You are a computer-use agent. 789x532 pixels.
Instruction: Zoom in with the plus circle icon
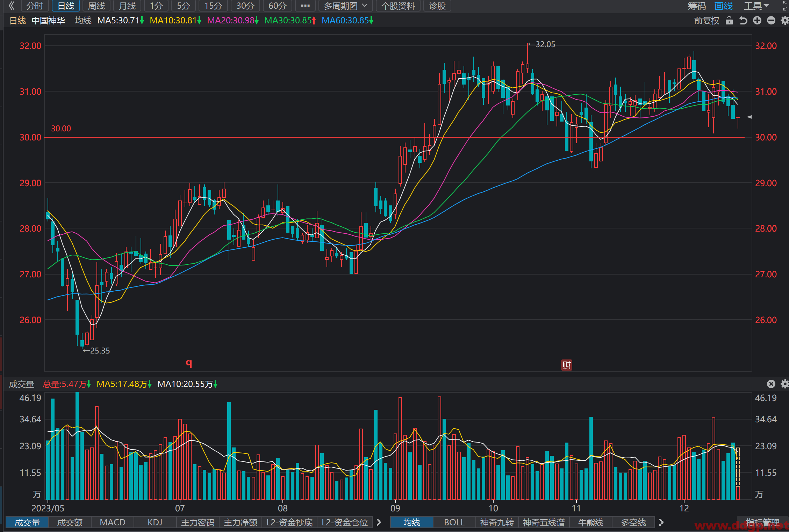757,21
